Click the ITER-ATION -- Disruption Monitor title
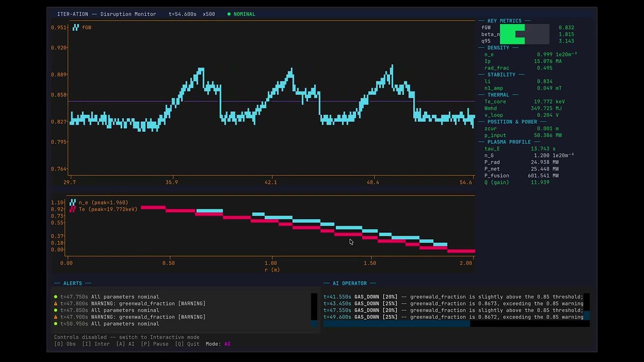 [107, 14]
